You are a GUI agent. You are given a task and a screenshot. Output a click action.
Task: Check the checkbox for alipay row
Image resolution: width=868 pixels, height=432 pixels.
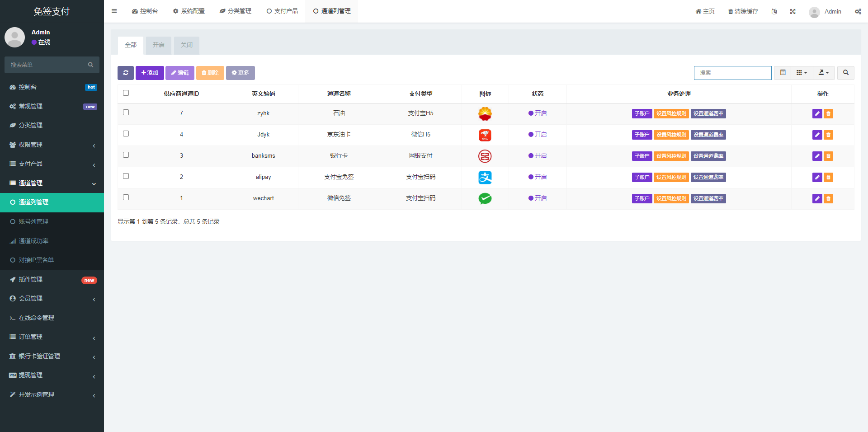tap(126, 176)
